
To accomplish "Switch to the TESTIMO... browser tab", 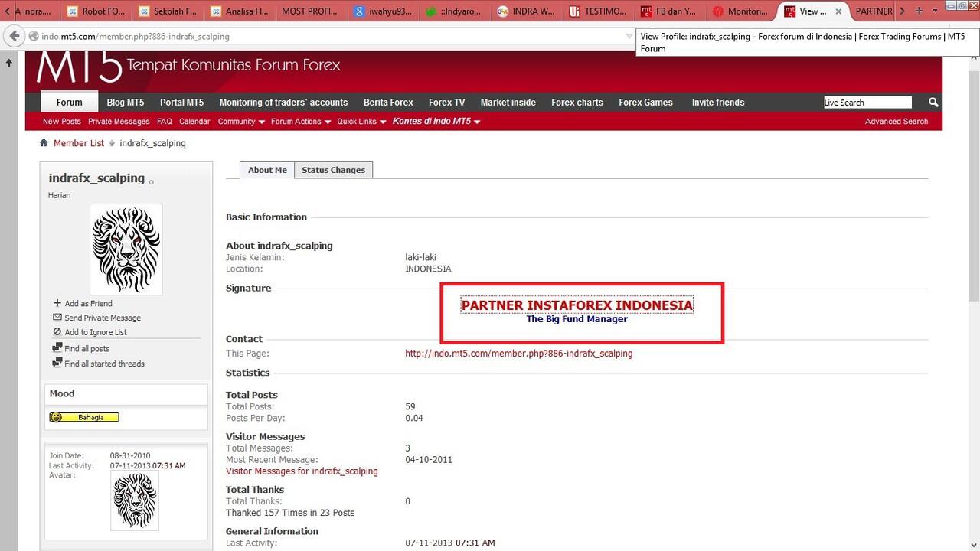I will [598, 11].
